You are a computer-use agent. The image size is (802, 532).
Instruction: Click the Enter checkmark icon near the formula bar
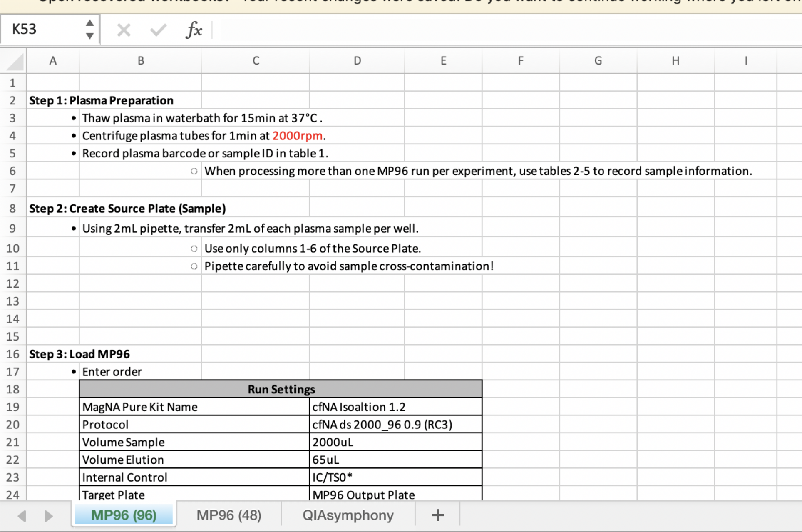tap(158, 30)
